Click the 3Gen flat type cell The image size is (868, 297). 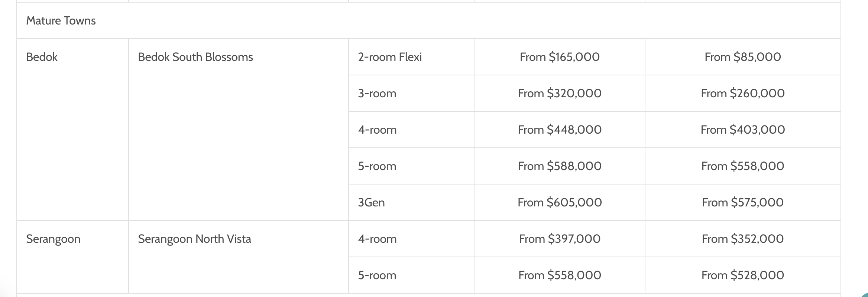point(412,202)
